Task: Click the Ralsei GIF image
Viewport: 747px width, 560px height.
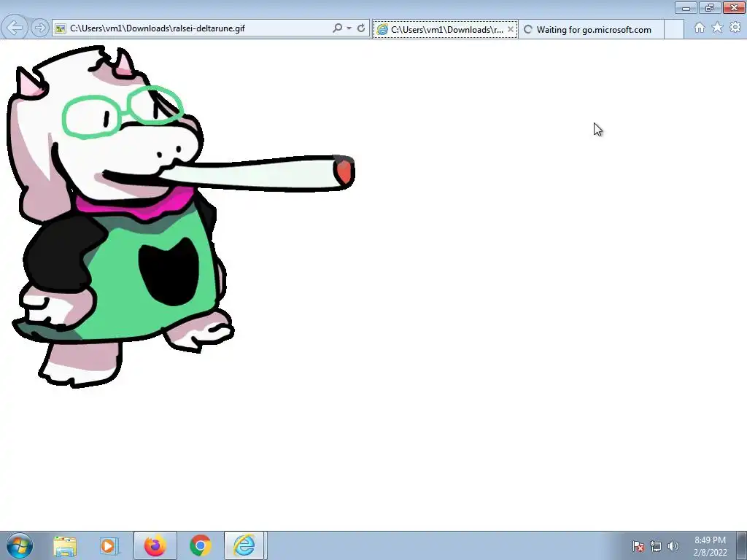Action: point(180,217)
